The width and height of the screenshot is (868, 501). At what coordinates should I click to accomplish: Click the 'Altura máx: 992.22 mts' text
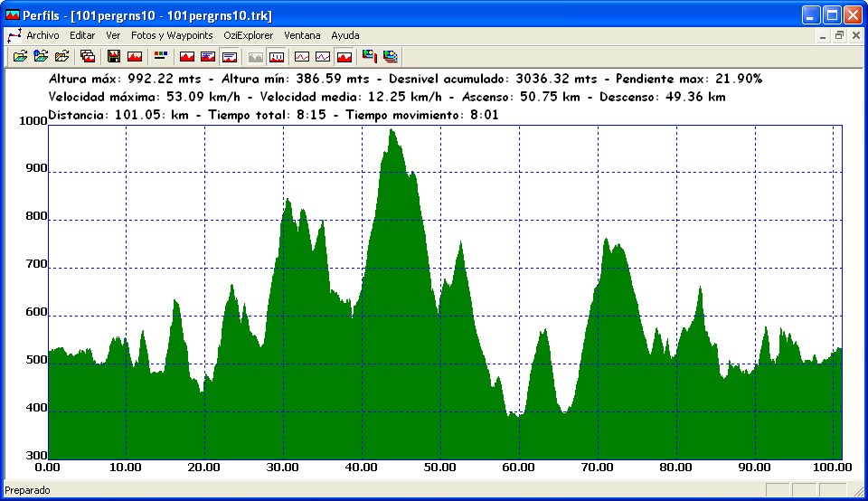tap(125, 80)
